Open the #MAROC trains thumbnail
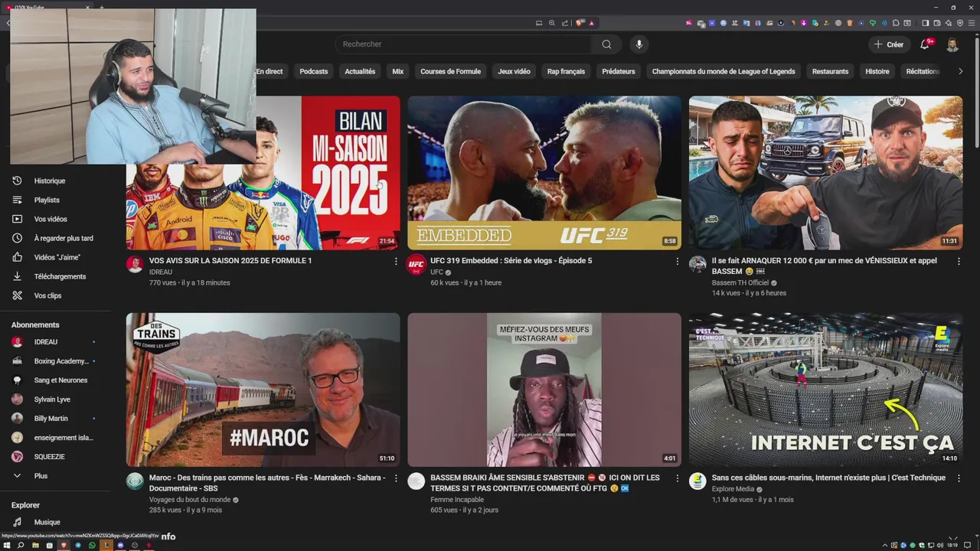Viewport: 980px width, 551px height. pyautogui.click(x=263, y=390)
